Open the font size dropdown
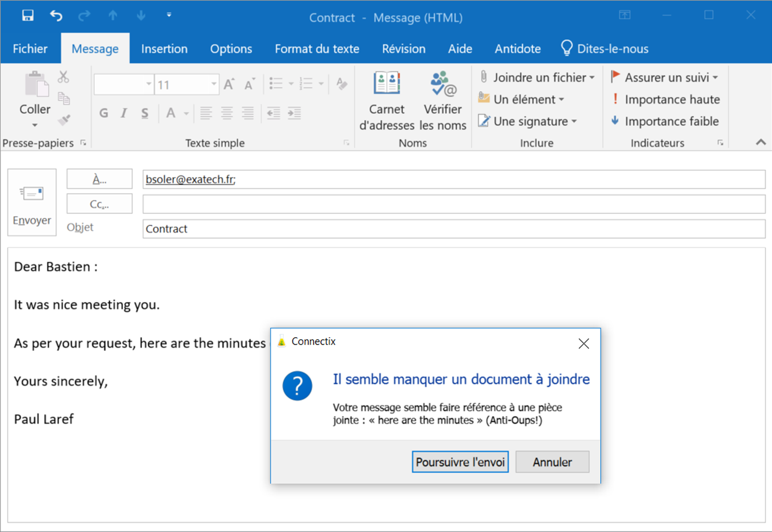 213,85
